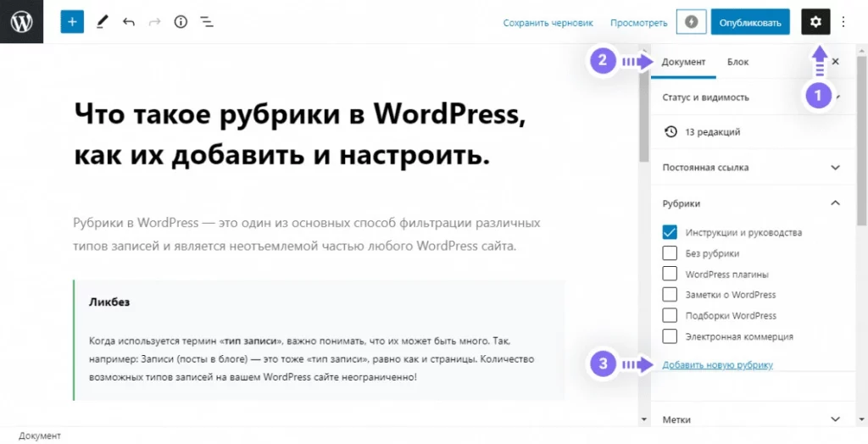Expand the Метки section
868x444 pixels.
tap(753, 419)
